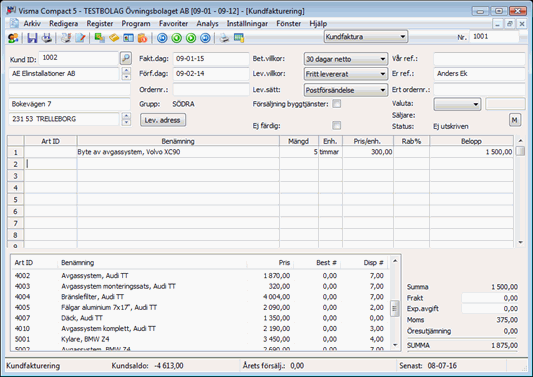Click the Vår ref. input field
Screen dimensions: 533x377
point(479,58)
